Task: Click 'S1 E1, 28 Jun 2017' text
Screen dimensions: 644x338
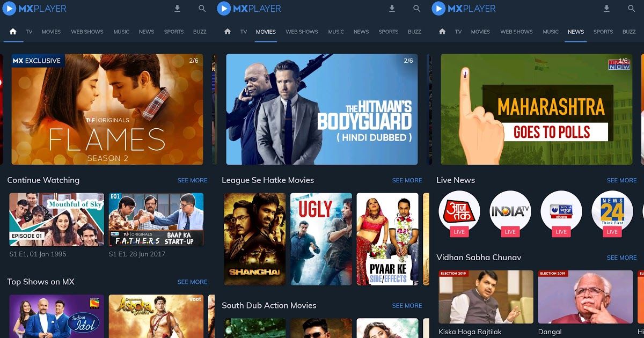Action: (x=138, y=254)
